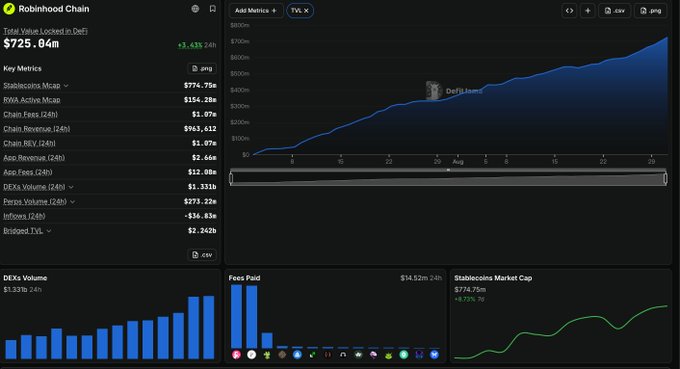The image size is (680, 369).
Task: Open the Add Metrics menu
Action: tap(256, 10)
